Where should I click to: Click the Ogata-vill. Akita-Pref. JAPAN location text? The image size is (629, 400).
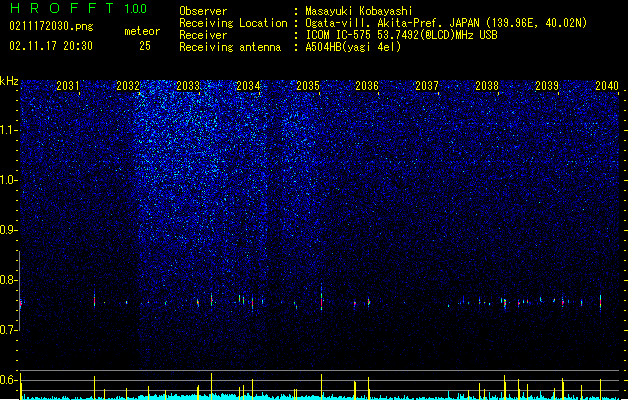pyautogui.click(x=446, y=23)
